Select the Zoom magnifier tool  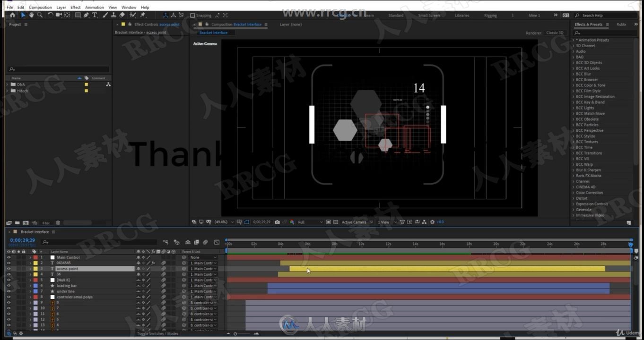(x=40, y=15)
